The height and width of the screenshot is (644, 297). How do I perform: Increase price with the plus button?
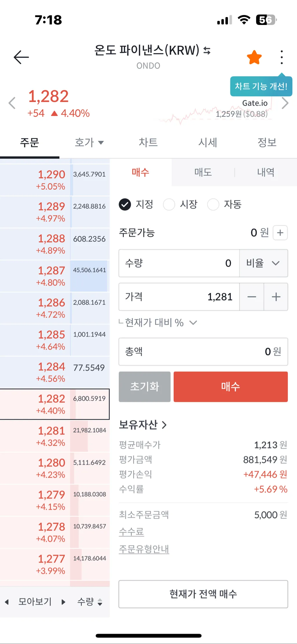(x=276, y=297)
